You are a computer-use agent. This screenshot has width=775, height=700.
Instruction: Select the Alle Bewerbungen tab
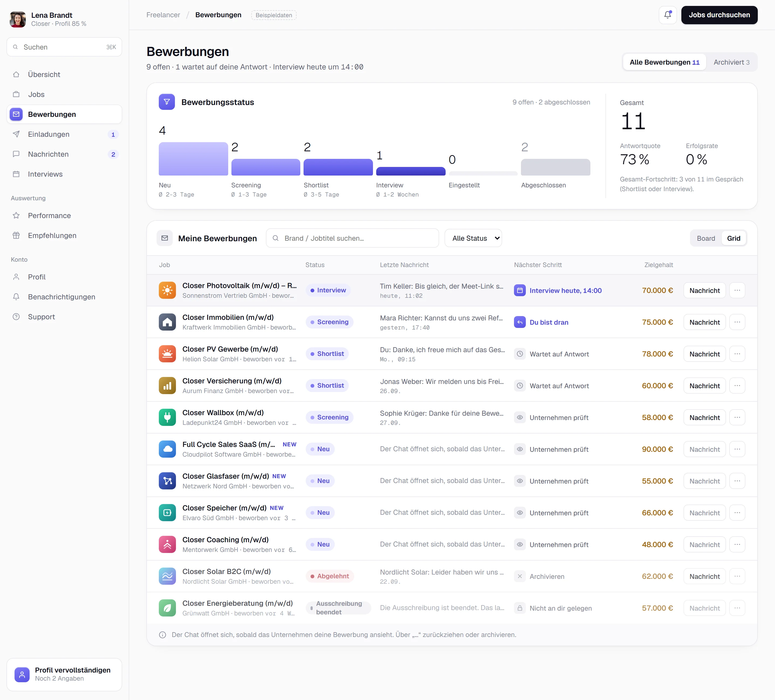tap(664, 62)
